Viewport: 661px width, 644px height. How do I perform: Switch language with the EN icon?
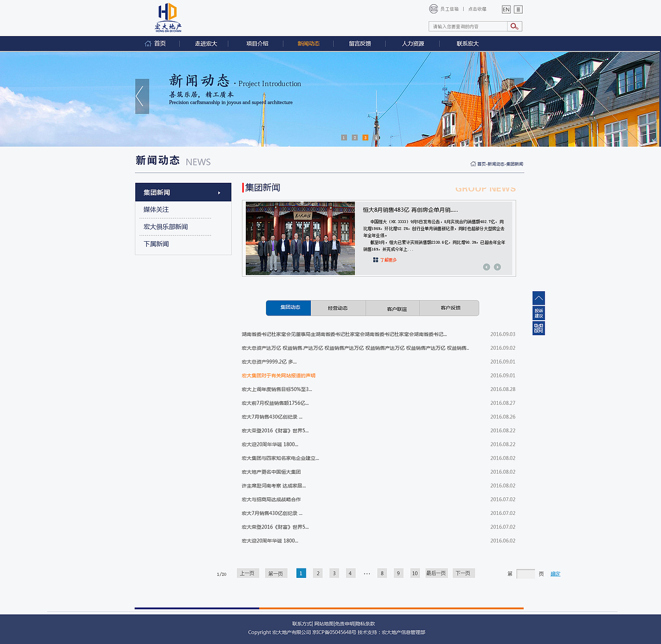tap(506, 9)
